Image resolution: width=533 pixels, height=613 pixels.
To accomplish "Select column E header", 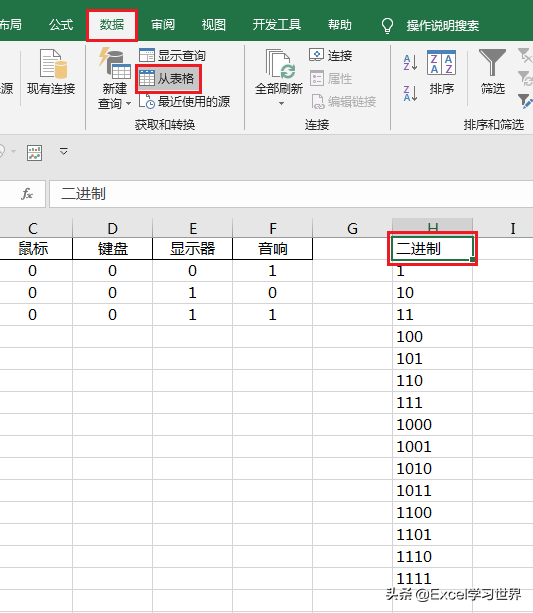I will (192, 228).
